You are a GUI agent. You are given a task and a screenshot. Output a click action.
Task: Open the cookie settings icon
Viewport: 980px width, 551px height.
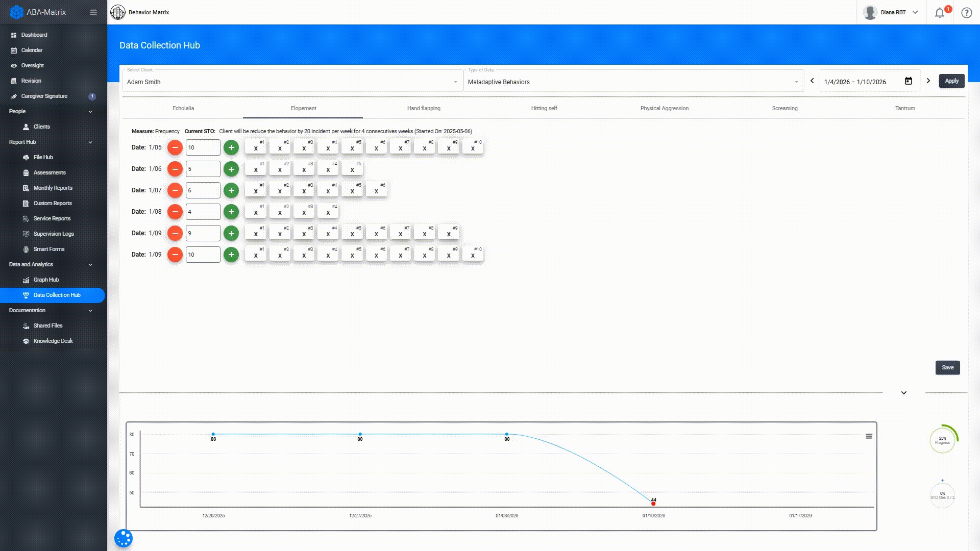124,538
